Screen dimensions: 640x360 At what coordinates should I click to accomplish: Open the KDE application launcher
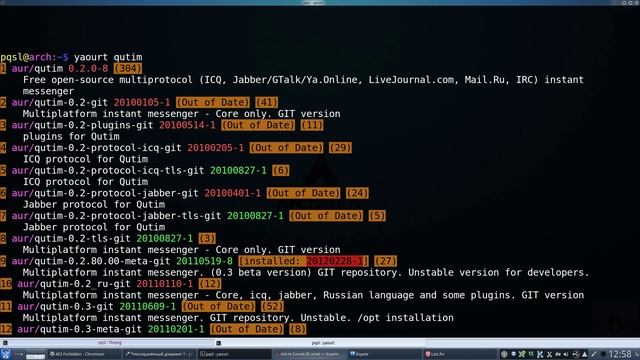[6, 354]
